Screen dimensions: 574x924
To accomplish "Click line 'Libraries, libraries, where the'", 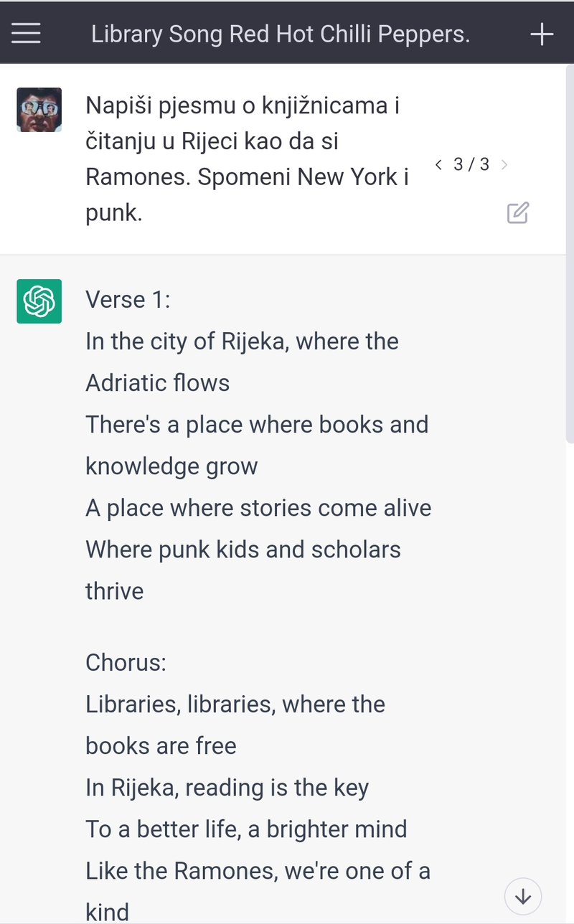I will click(235, 704).
